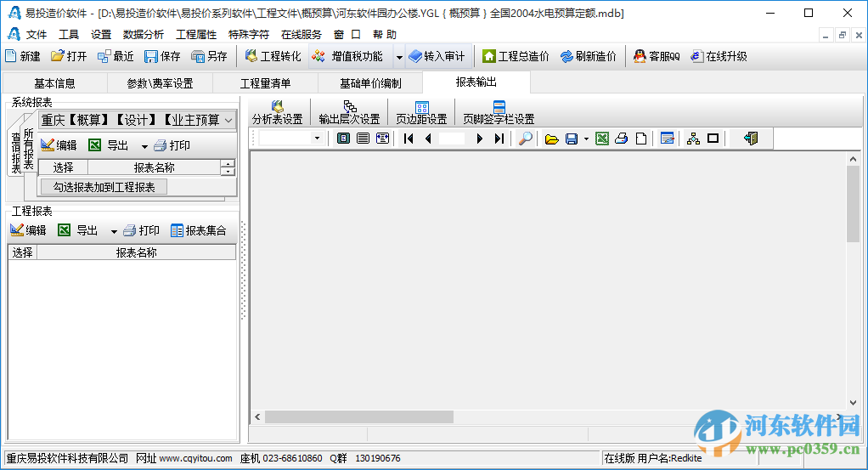Open 分析表设置 settings
This screenshot has width=868, height=470.
[x=278, y=112]
